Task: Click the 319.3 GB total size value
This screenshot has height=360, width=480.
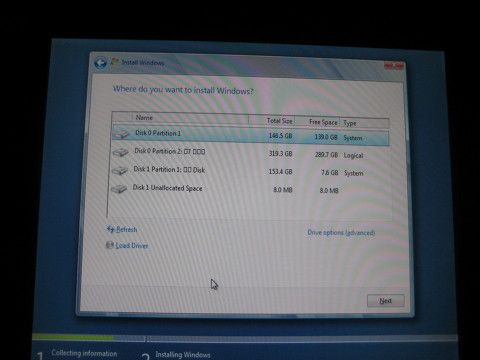Action: pos(280,154)
